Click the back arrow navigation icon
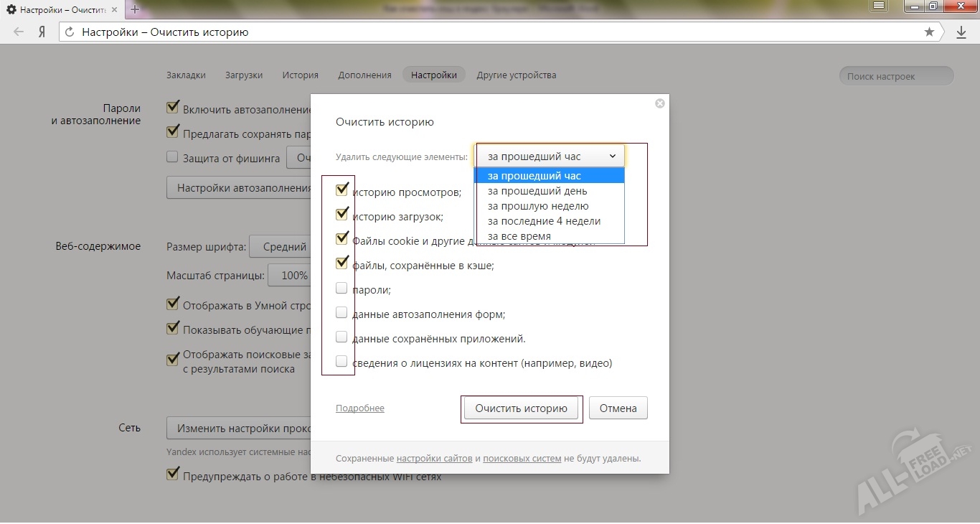The image size is (980, 524). 19,32
